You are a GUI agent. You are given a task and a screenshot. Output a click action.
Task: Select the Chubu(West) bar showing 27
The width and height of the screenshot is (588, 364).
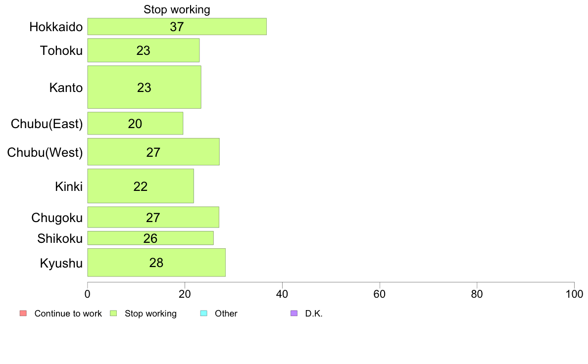tap(153, 152)
